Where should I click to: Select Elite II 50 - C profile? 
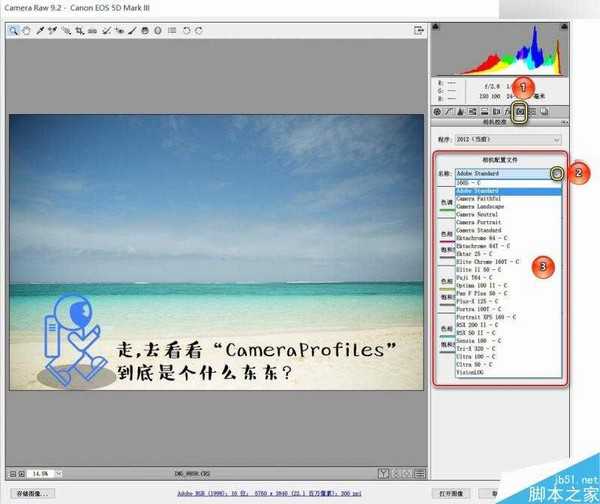point(509,270)
